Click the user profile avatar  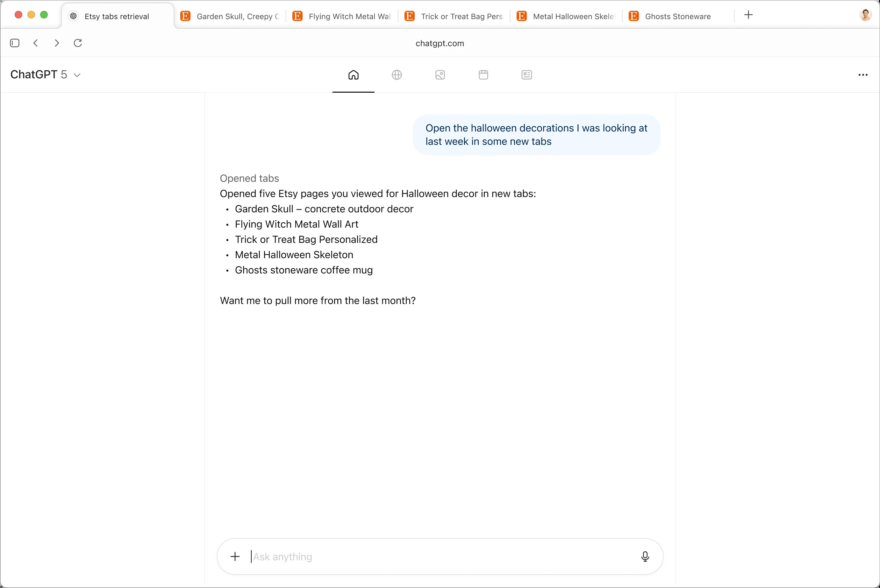[865, 15]
